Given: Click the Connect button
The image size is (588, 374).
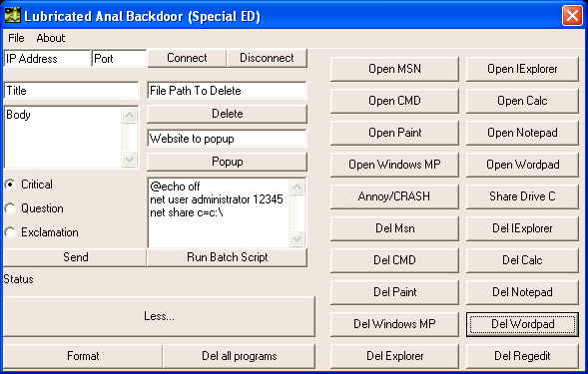Looking at the screenshot, I should 187,58.
